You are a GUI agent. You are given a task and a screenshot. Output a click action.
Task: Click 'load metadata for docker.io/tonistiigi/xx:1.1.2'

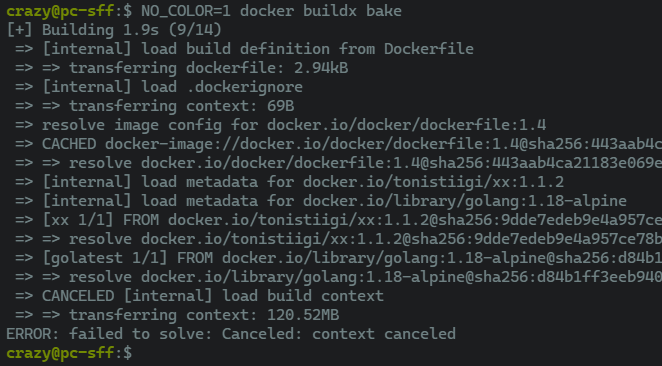pos(303,182)
